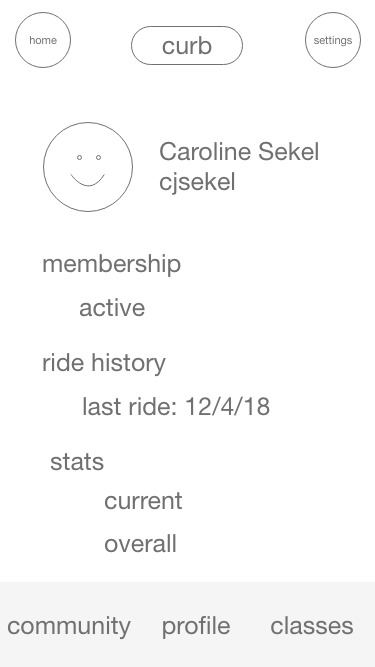Click the left eye of the smiley avatar
Screen dimensions: 375x667
[79, 157]
